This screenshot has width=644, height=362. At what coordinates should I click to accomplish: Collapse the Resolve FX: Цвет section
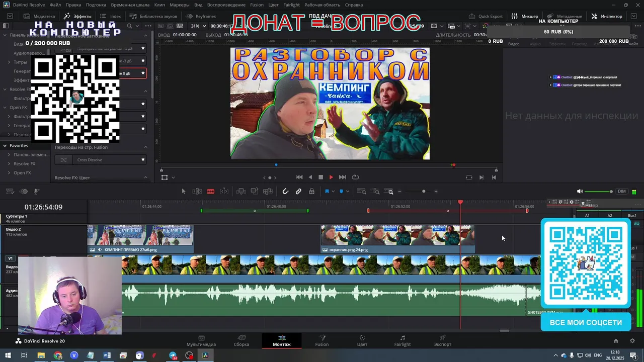(x=146, y=177)
